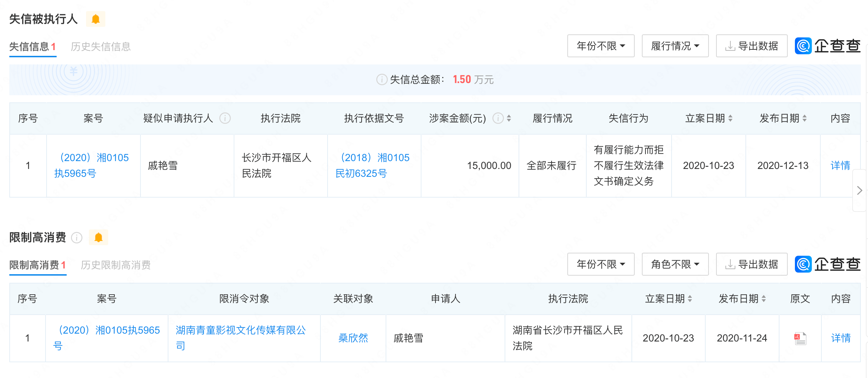The height and width of the screenshot is (378, 868).
Task: Open 角色不限 filter dropdown
Action: 675,264
